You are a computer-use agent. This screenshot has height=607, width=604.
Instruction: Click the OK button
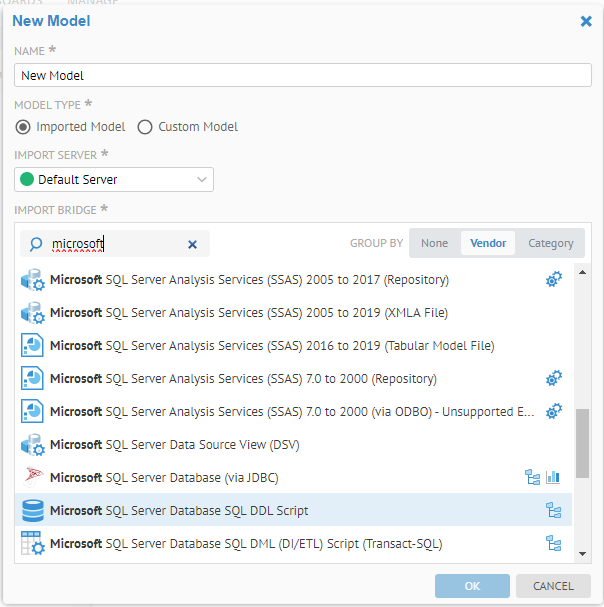tap(472, 586)
